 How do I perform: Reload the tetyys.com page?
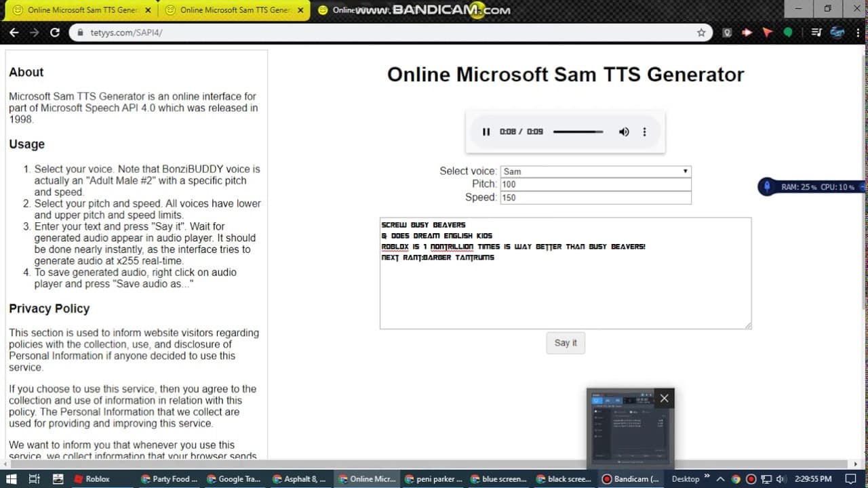tap(55, 33)
